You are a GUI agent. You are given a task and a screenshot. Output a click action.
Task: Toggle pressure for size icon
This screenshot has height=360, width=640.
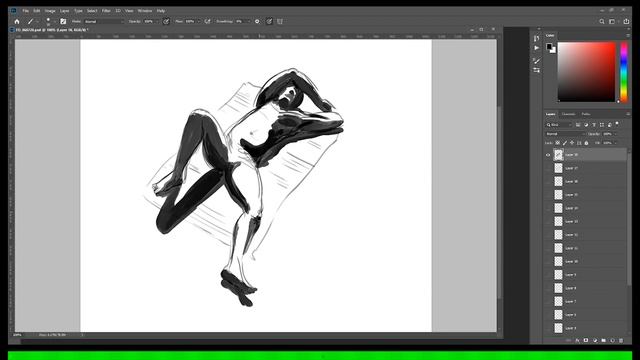(x=269, y=21)
